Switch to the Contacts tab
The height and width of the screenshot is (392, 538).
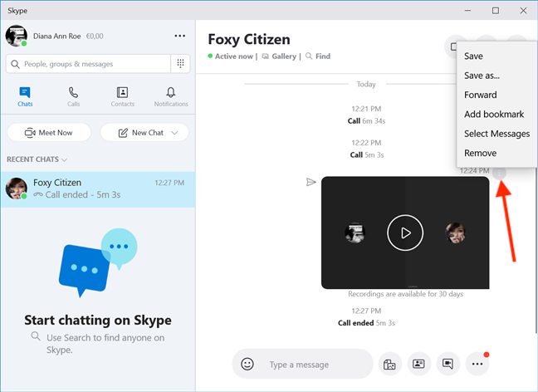click(123, 97)
